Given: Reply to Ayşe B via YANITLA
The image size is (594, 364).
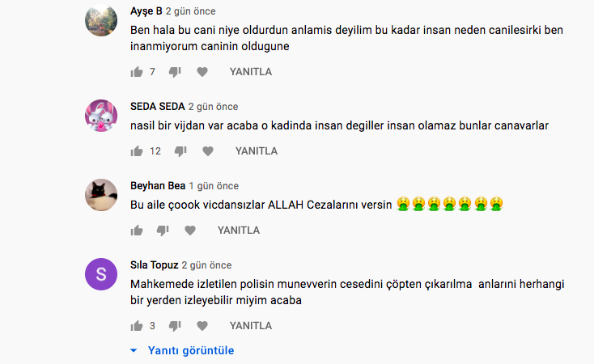Looking at the screenshot, I should point(251,72).
